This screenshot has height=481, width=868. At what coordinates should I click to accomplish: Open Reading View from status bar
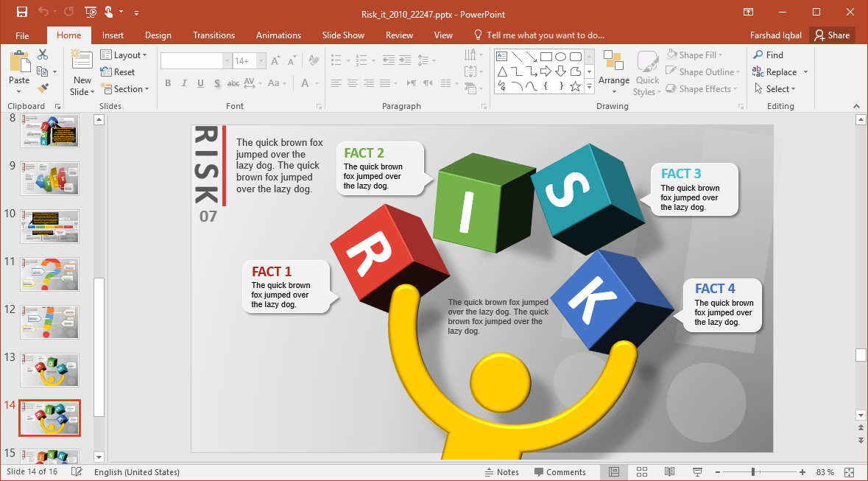click(669, 472)
